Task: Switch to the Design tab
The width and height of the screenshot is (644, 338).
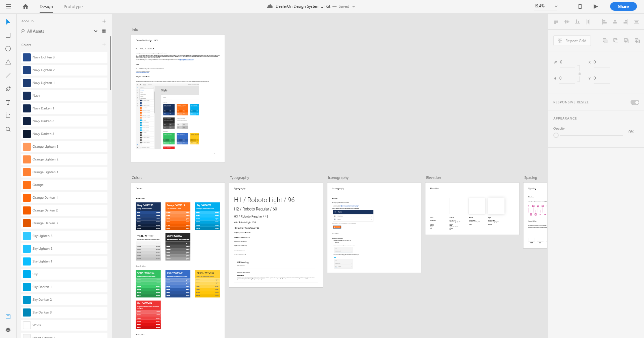Action: 46,6
